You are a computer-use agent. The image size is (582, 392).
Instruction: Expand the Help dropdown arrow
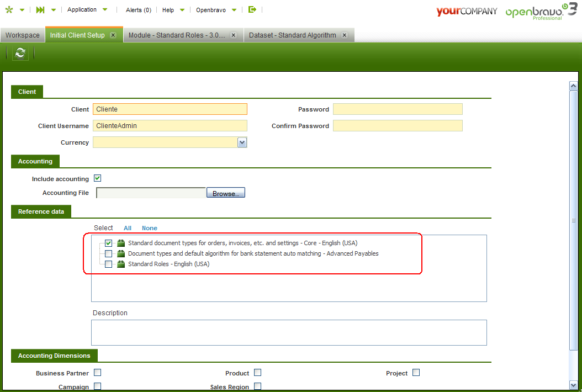[182, 10]
